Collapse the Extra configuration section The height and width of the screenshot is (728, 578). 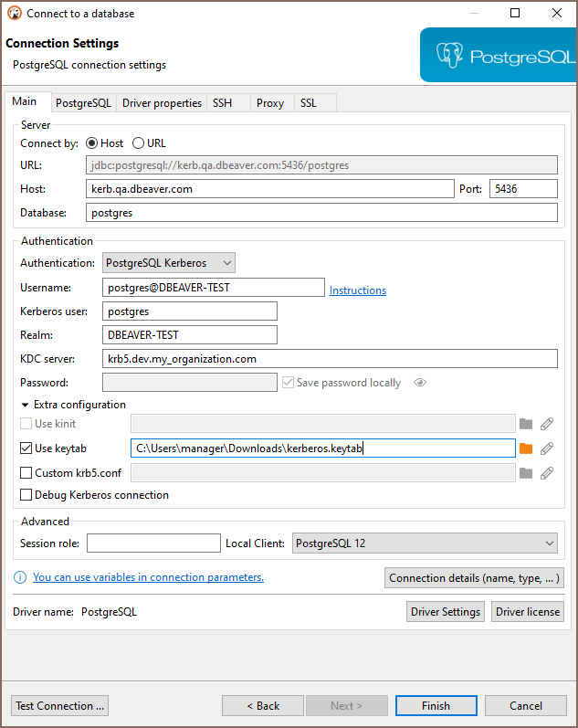[x=26, y=405]
